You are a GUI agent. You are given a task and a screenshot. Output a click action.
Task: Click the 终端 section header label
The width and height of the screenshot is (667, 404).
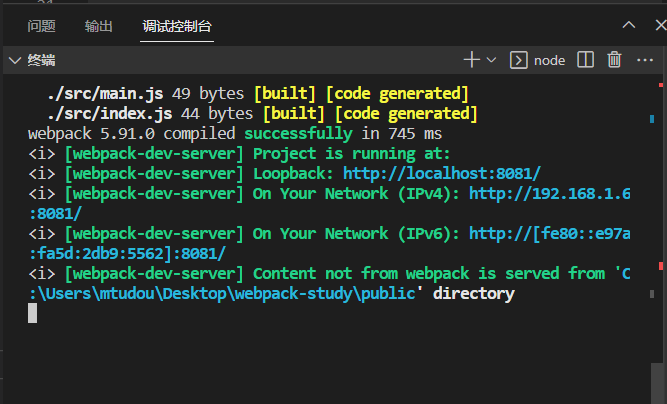click(42, 60)
